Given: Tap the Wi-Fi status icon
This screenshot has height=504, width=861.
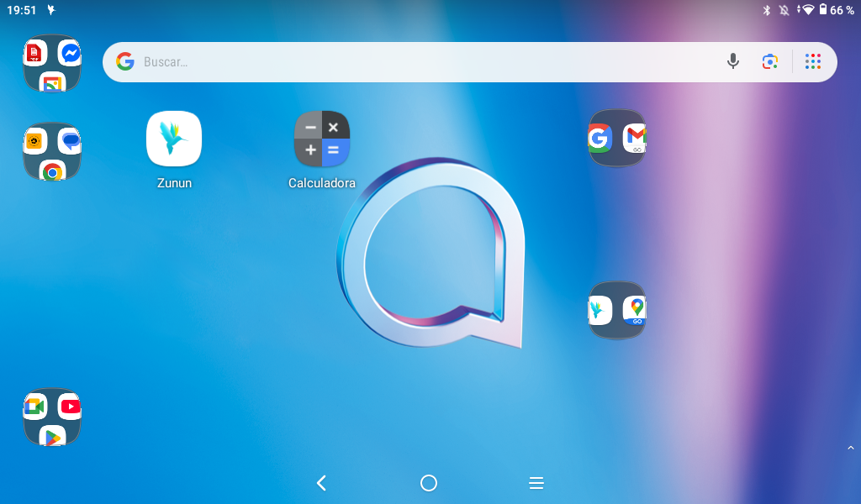Looking at the screenshot, I should 807,10.
